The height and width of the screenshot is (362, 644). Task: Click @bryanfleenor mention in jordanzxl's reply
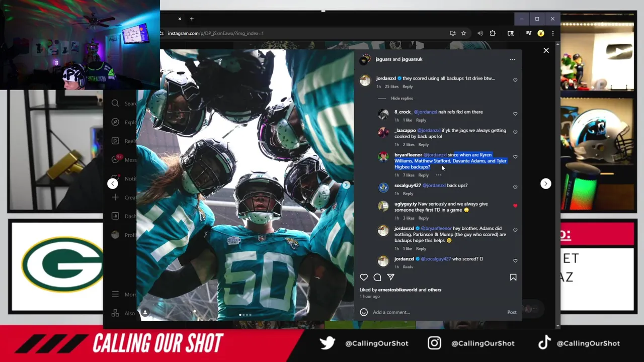coord(436,228)
